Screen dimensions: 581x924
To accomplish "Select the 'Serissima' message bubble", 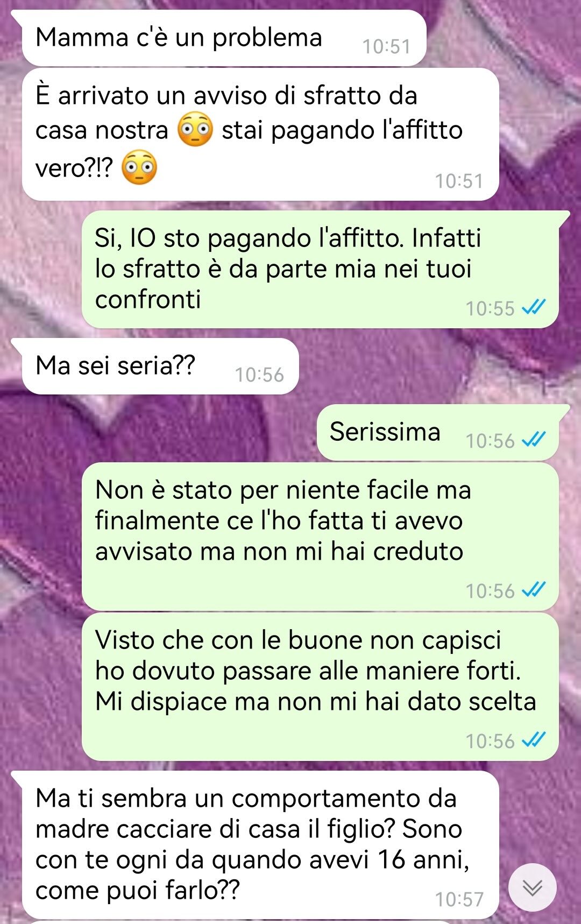I will pyautogui.click(x=438, y=432).
